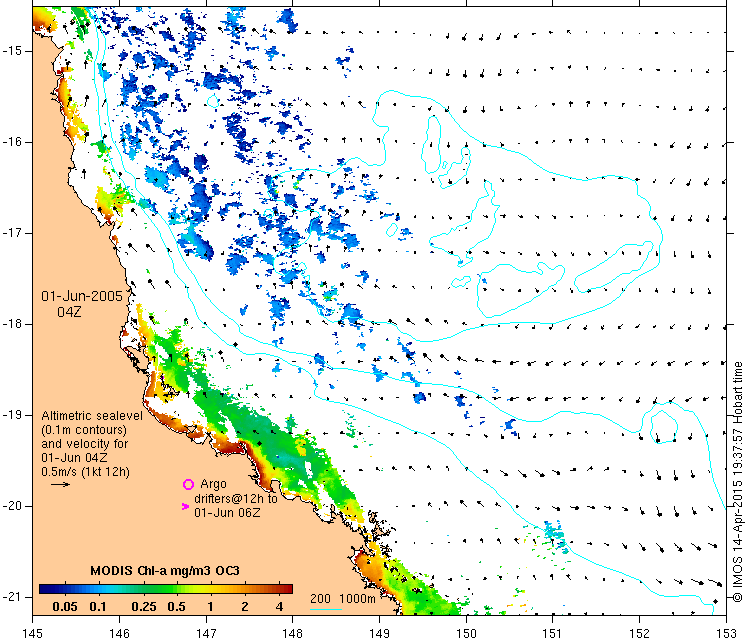
Task: Click the IMOS copyright timestamp text
Action: (x=738, y=482)
